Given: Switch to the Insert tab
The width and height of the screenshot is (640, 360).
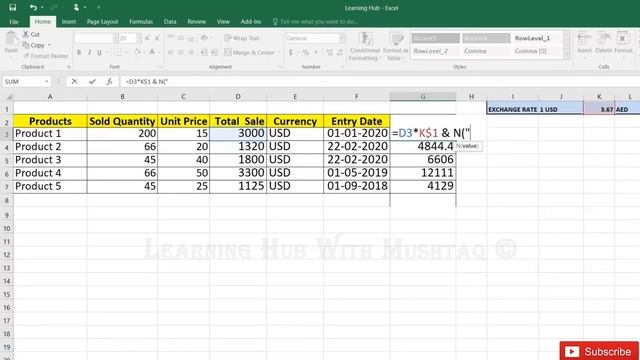Looking at the screenshot, I should (x=69, y=22).
